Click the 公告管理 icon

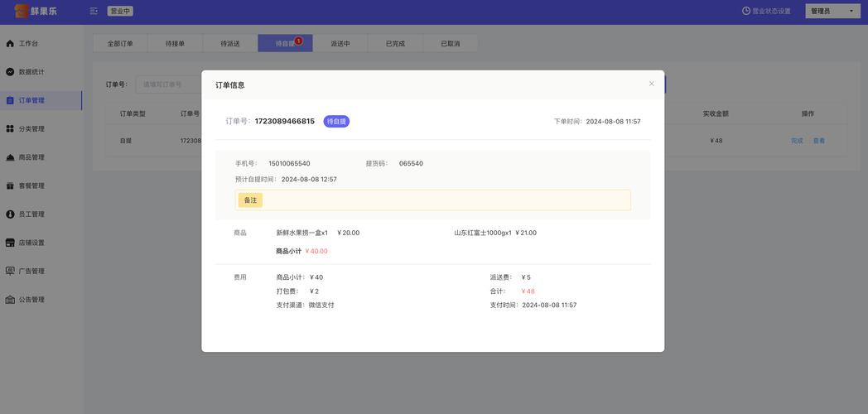10,300
